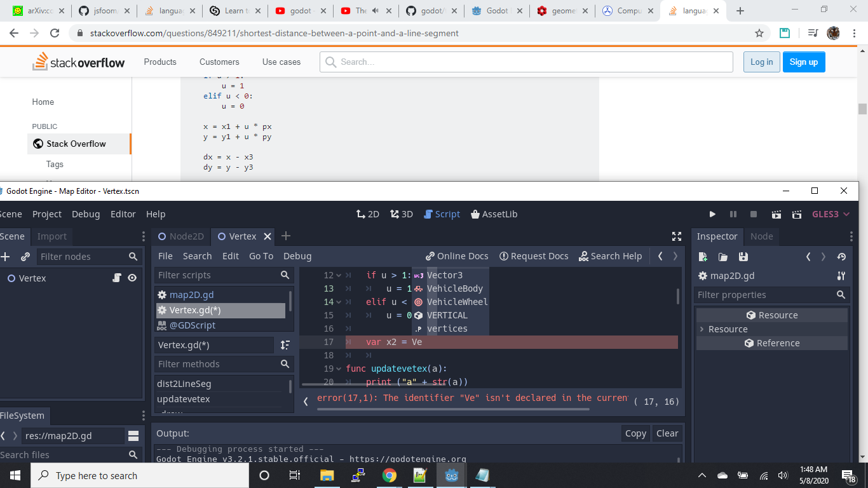Click the Filter properties field
The height and width of the screenshot is (488, 868).
click(771, 295)
